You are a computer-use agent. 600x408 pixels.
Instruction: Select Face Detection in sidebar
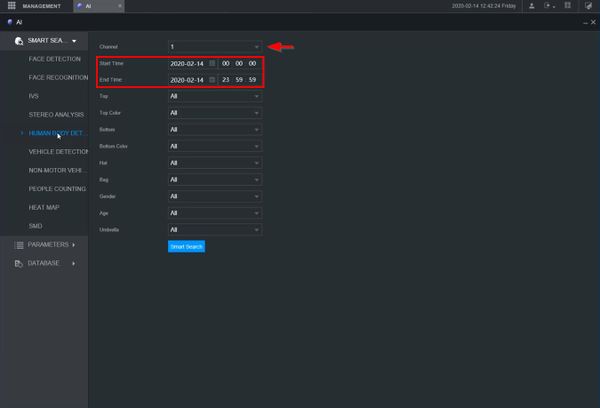click(x=55, y=59)
